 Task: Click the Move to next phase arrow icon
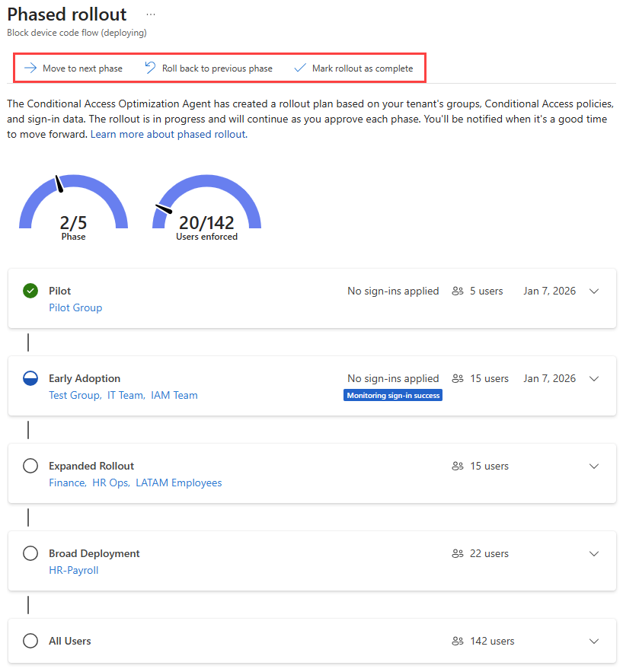pyautogui.click(x=30, y=68)
